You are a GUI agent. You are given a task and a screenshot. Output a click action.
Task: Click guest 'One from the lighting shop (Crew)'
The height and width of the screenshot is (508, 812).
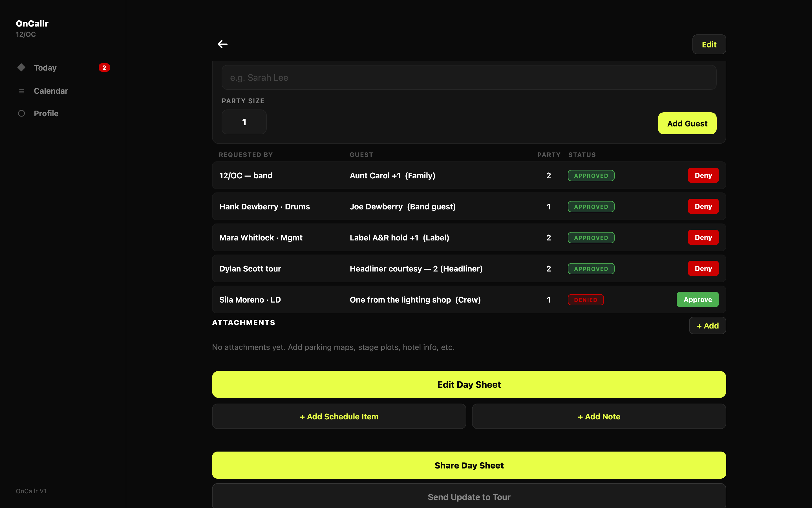(x=415, y=300)
